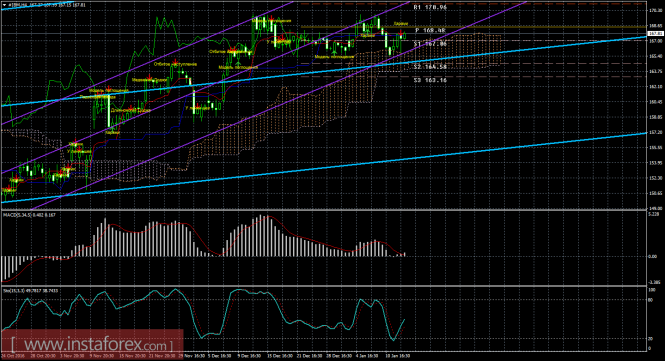Click the 0.00 level on MACD scale
The height and width of the screenshot is (361, 665).
[653, 256]
